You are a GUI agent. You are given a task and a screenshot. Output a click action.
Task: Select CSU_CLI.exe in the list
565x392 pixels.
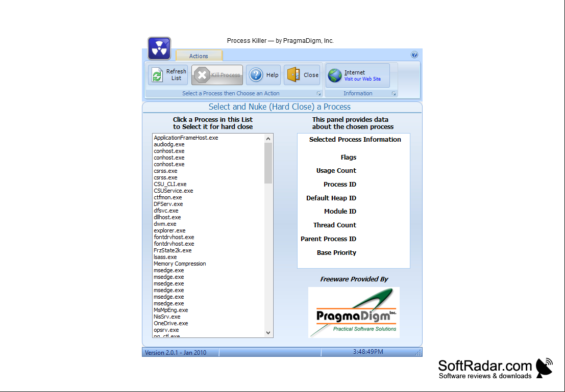[x=170, y=185]
